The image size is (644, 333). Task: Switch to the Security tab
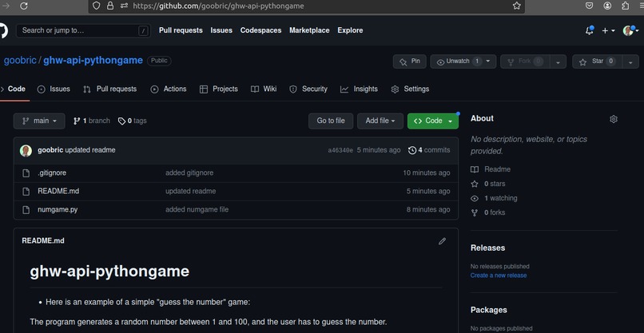tap(308, 89)
